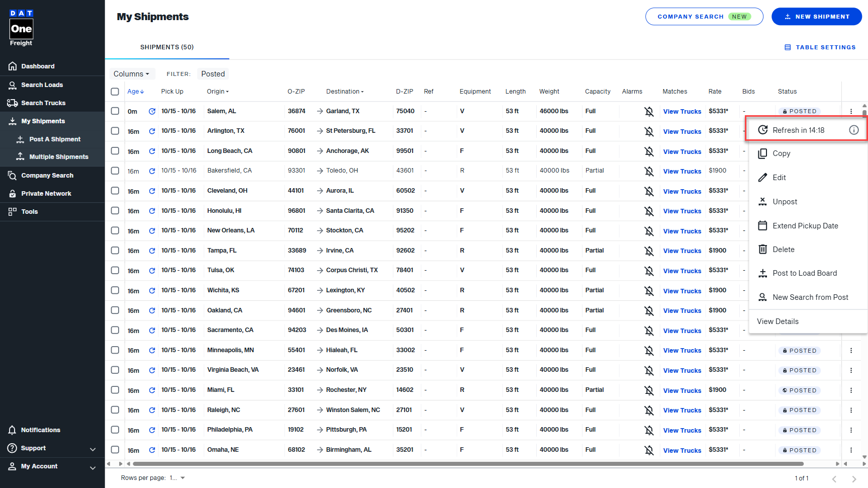868x488 pixels.
Task: Click the Table Settings icon
Action: click(x=788, y=47)
